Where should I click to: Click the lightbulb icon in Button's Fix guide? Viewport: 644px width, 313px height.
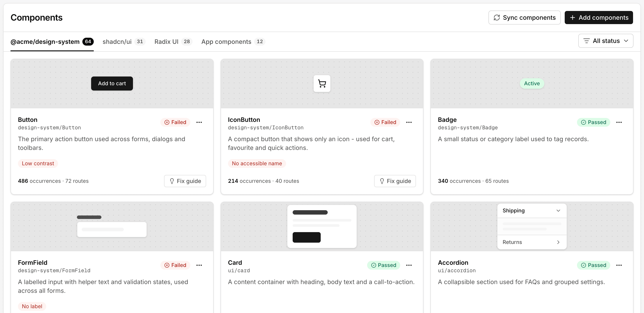pos(172,181)
